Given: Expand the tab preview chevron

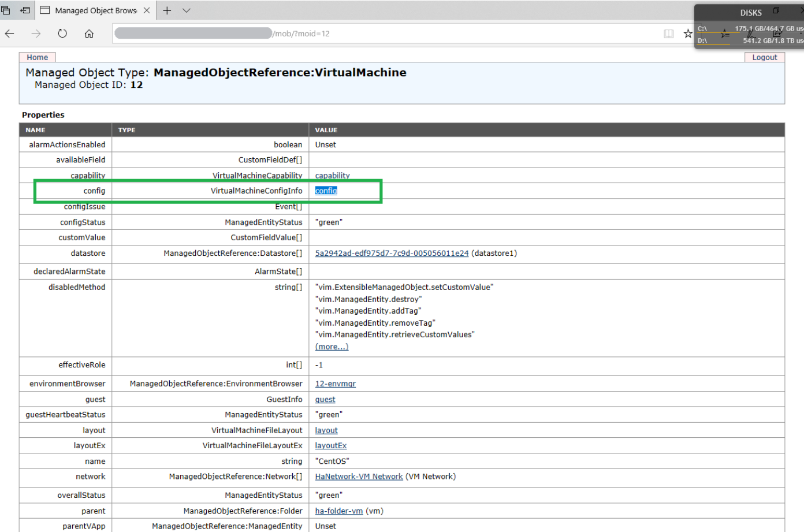Looking at the screenshot, I should tap(186, 10).
